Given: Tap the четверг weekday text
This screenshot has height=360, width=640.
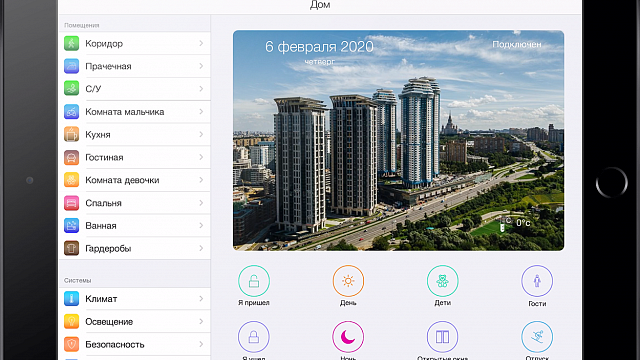Looking at the screenshot, I should pos(320,62).
